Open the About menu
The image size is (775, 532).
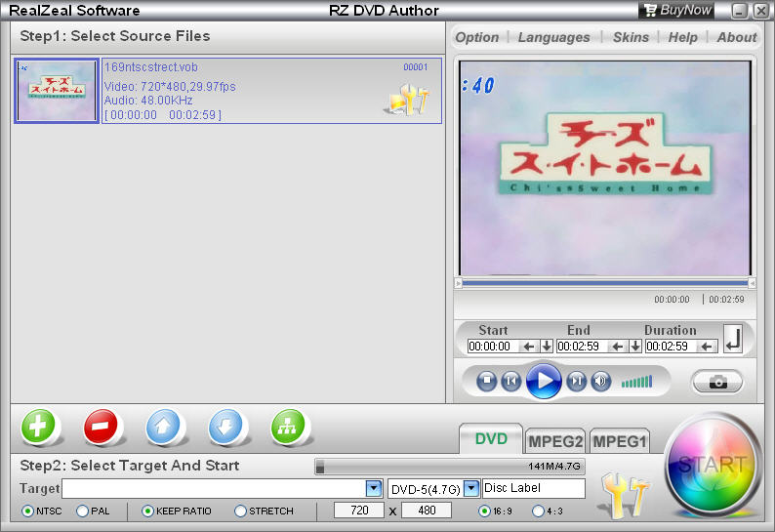pos(737,37)
